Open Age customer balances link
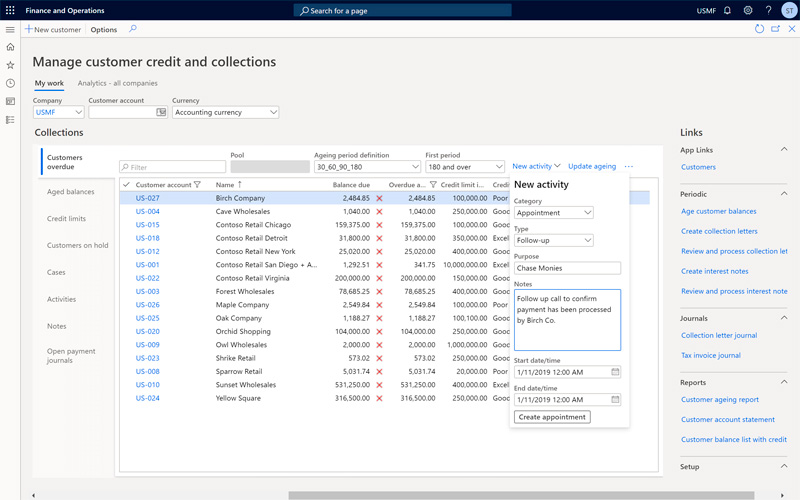 [x=718, y=211]
